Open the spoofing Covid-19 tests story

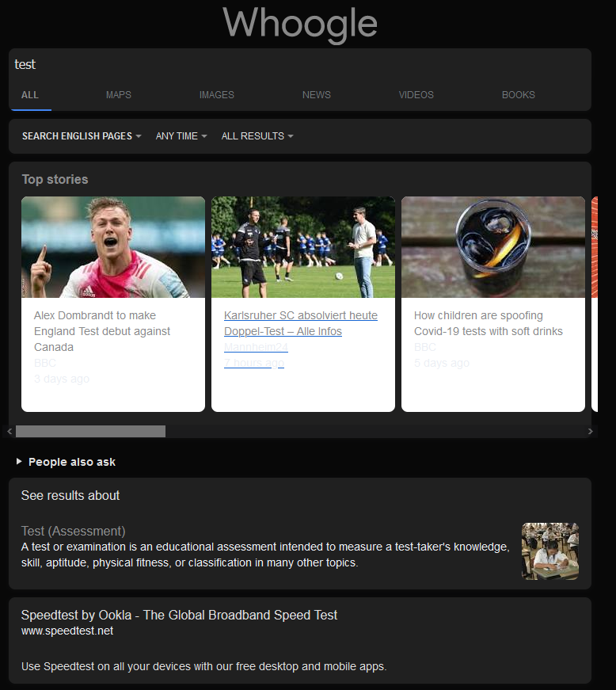pos(488,323)
